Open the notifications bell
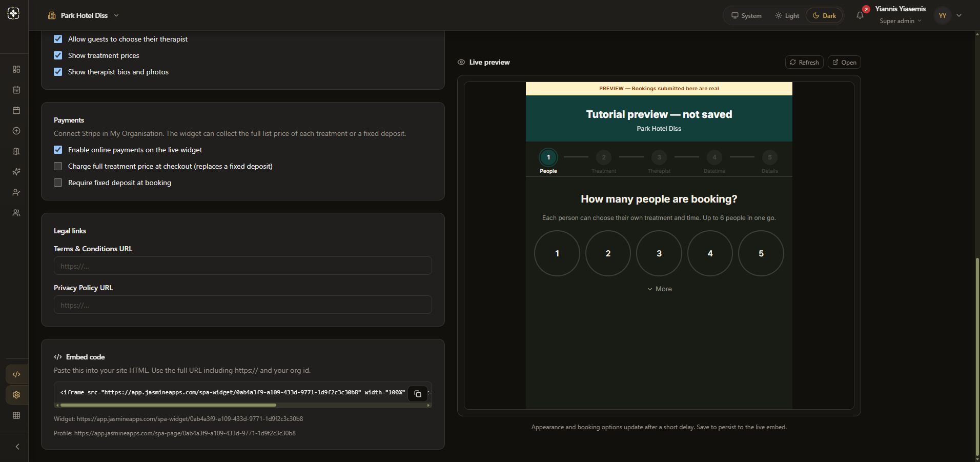The image size is (980, 462). [x=860, y=15]
